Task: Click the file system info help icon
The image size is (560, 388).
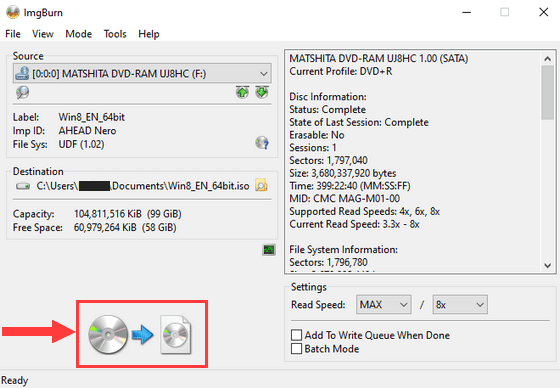Action: [262, 143]
